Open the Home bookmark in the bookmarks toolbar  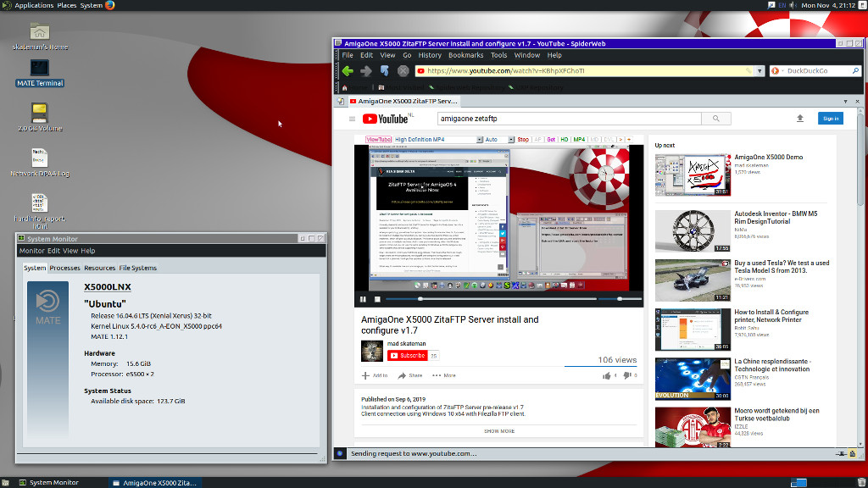354,87
